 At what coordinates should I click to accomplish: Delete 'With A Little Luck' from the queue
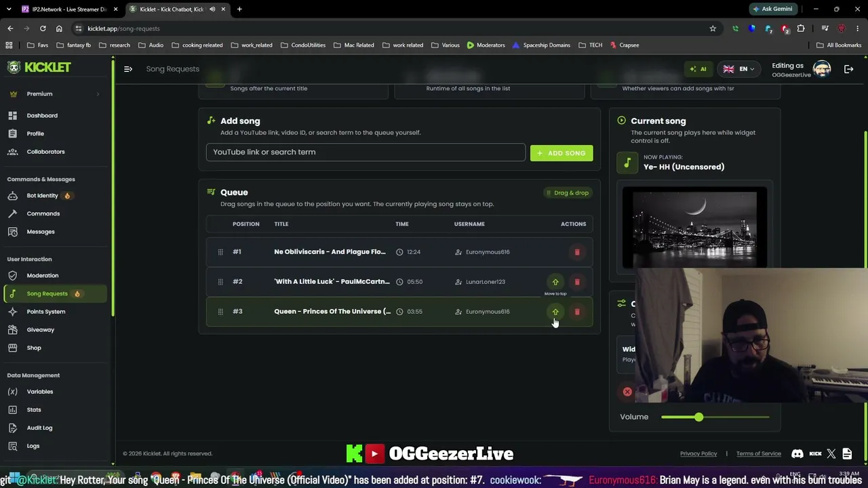[577, 282]
